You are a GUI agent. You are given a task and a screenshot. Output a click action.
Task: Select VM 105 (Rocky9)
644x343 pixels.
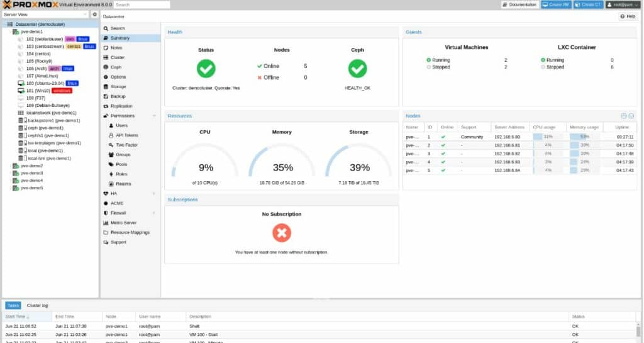[39, 61]
